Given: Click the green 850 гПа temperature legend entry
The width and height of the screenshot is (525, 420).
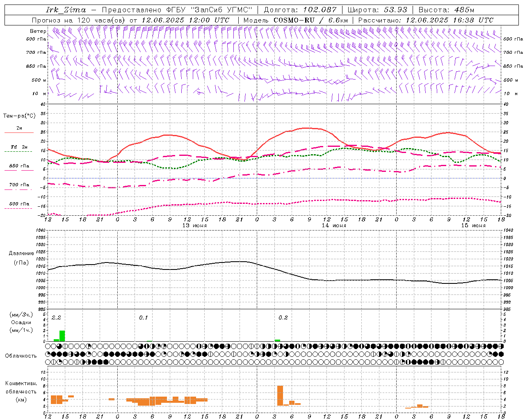Looking at the screenshot, I should tap(19, 168).
